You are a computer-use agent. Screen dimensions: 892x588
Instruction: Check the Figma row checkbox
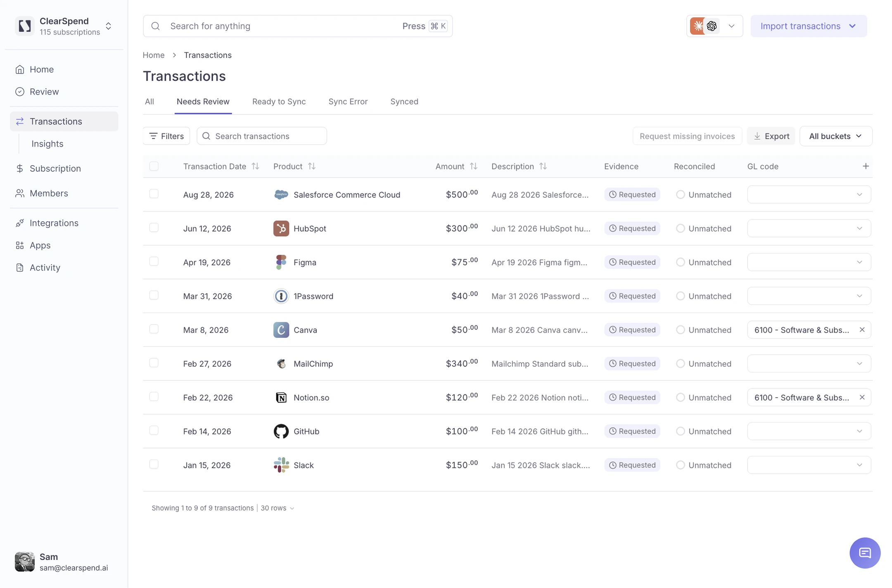coord(154,261)
